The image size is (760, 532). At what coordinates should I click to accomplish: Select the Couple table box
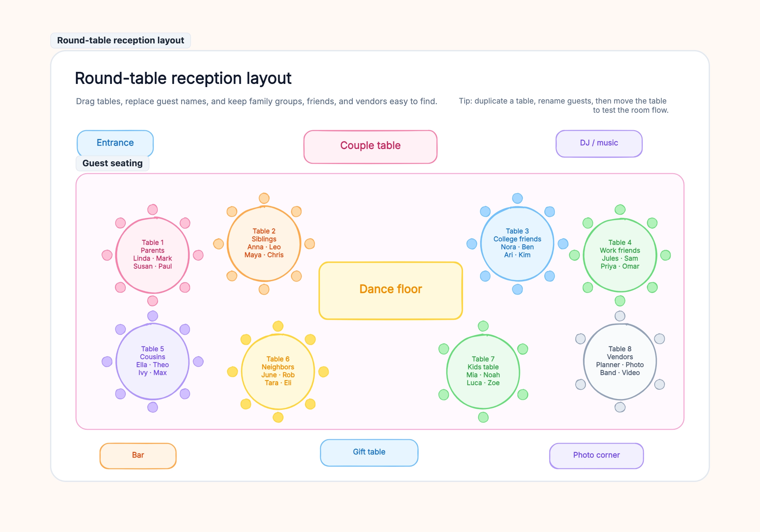(x=370, y=147)
